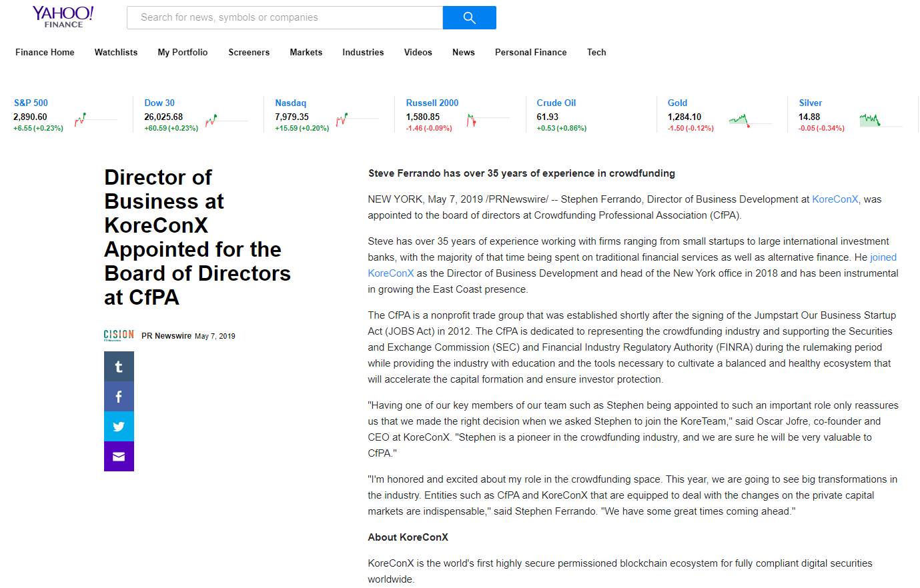920x588 pixels.
Task: Open Personal Finance section
Action: pyautogui.click(x=531, y=52)
